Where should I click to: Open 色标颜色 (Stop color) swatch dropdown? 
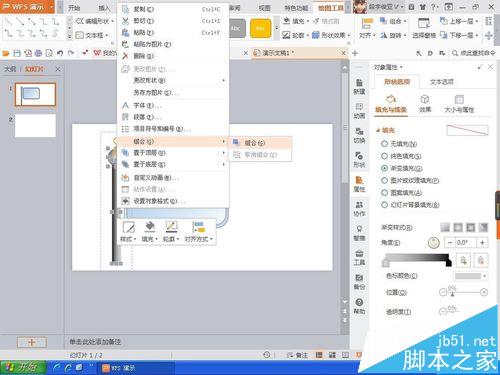click(471, 276)
